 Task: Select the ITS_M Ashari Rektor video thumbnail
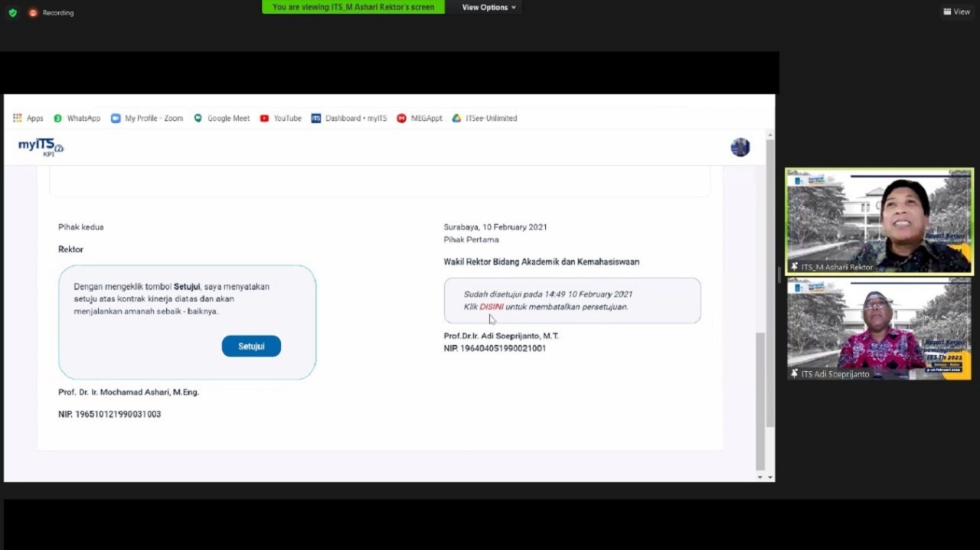click(x=879, y=221)
